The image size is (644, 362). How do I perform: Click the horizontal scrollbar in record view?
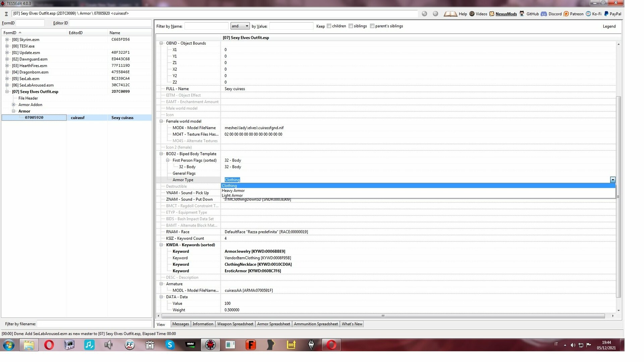coord(383,316)
